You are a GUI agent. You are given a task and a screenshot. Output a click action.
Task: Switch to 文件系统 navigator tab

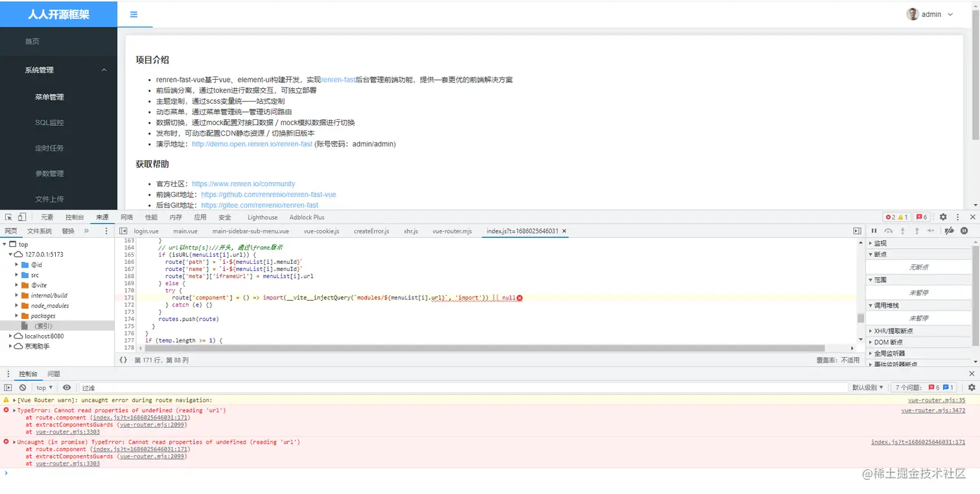coord(40,231)
